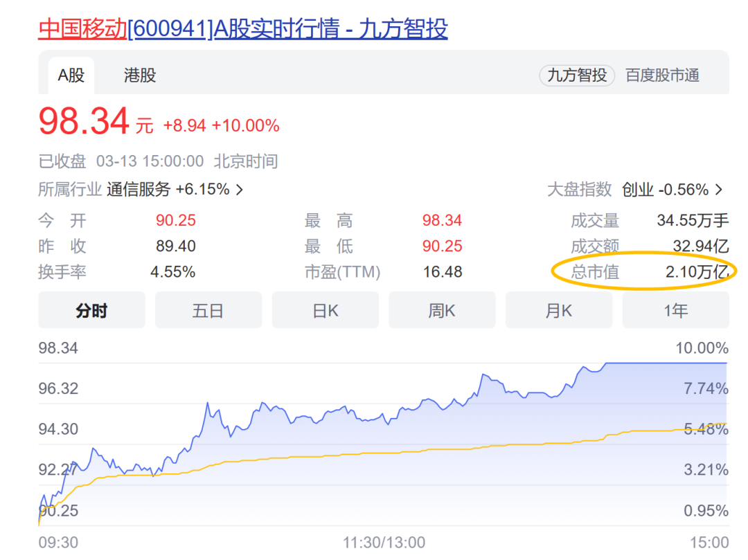
Task: Switch chart to 日K view
Action: [326, 310]
